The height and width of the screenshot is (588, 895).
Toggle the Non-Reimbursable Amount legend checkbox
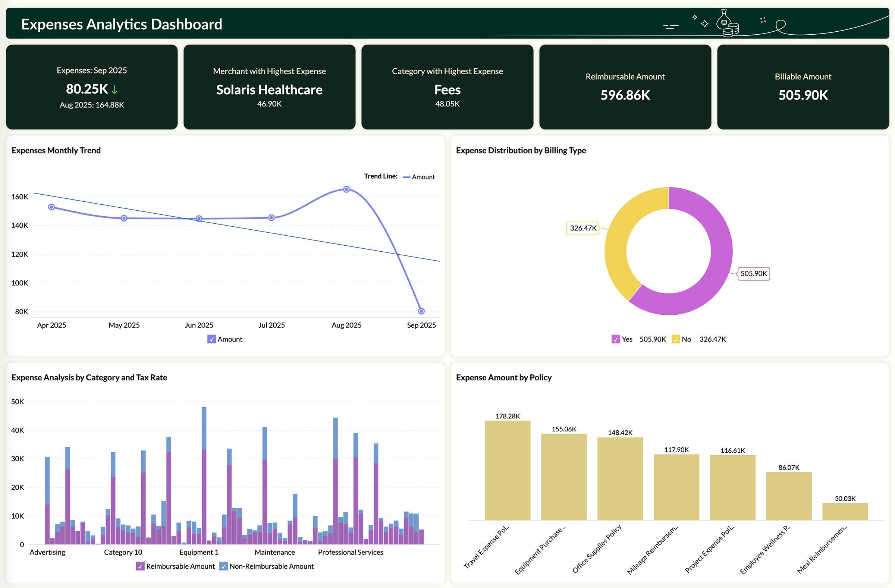click(x=224, y=566)
